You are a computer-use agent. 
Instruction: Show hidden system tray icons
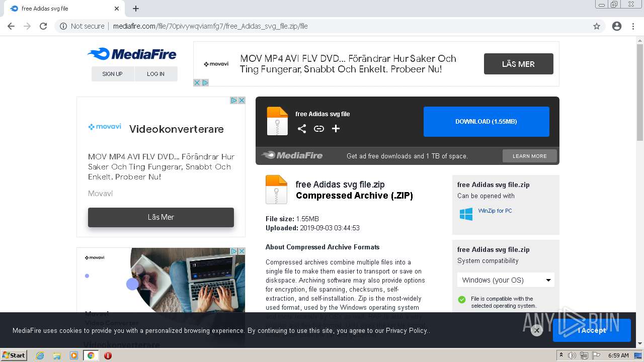click(x=561, y=355)
